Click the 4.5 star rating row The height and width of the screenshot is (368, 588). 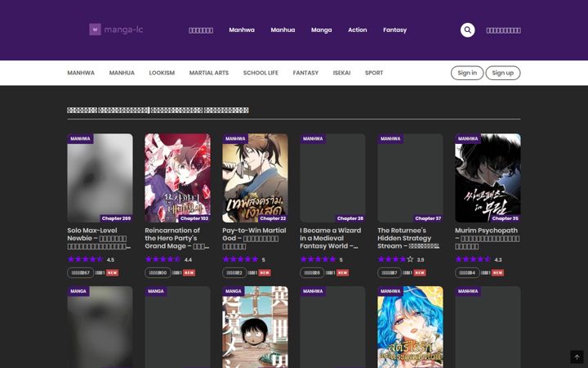point(91,259)
